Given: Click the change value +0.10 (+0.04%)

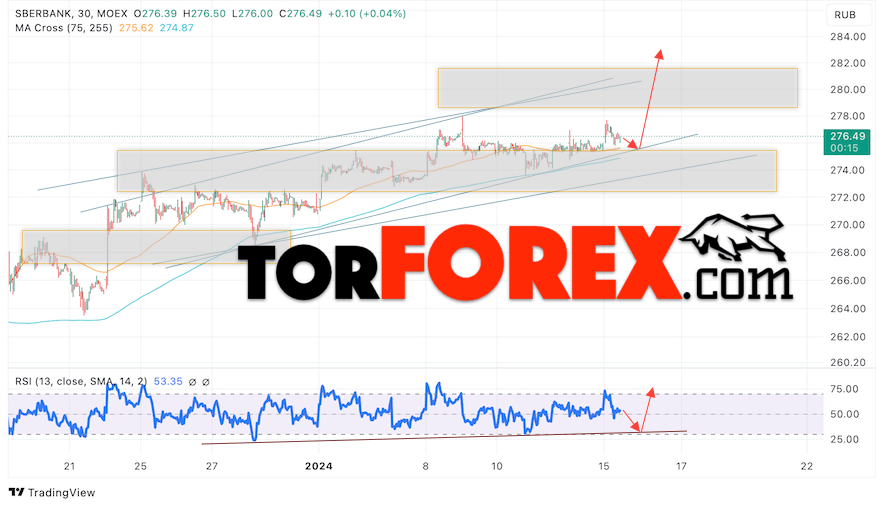Looking at the screenshot, I should [x=366, y=14].
